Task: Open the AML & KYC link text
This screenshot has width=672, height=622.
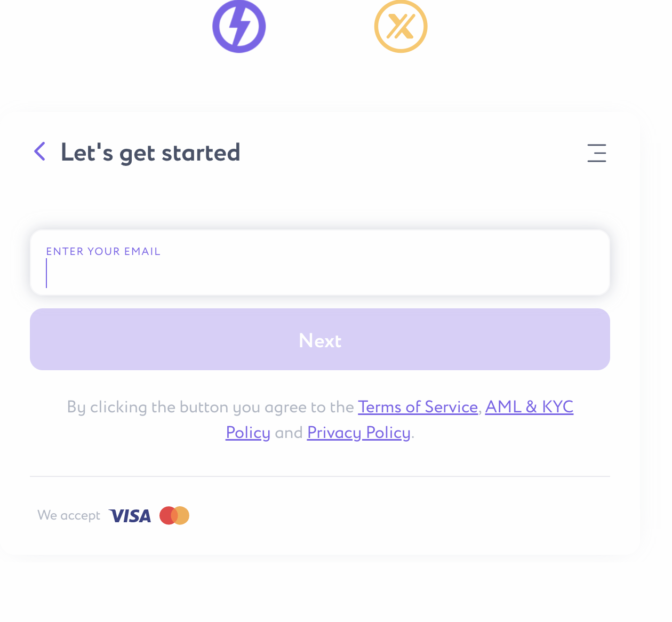Action: point(529,407)
